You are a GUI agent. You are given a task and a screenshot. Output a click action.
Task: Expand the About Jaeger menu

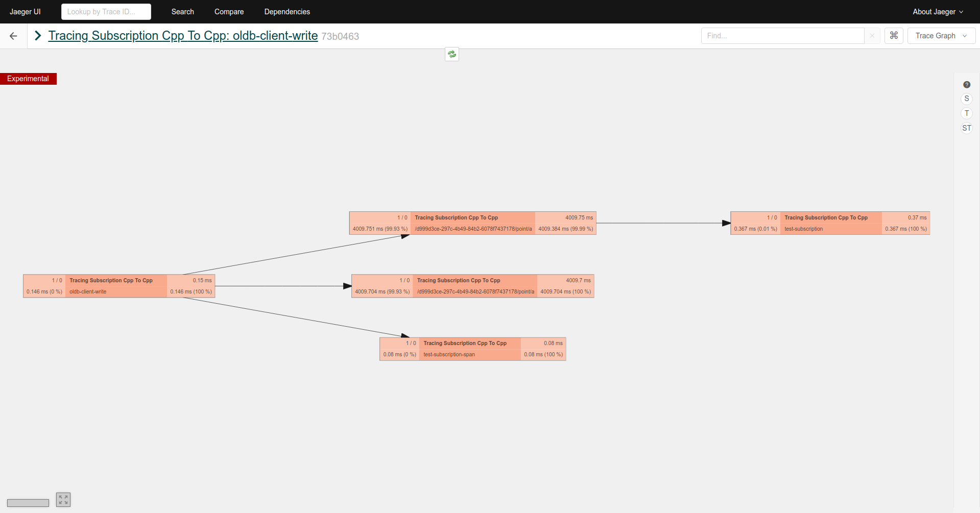(938, 12)
